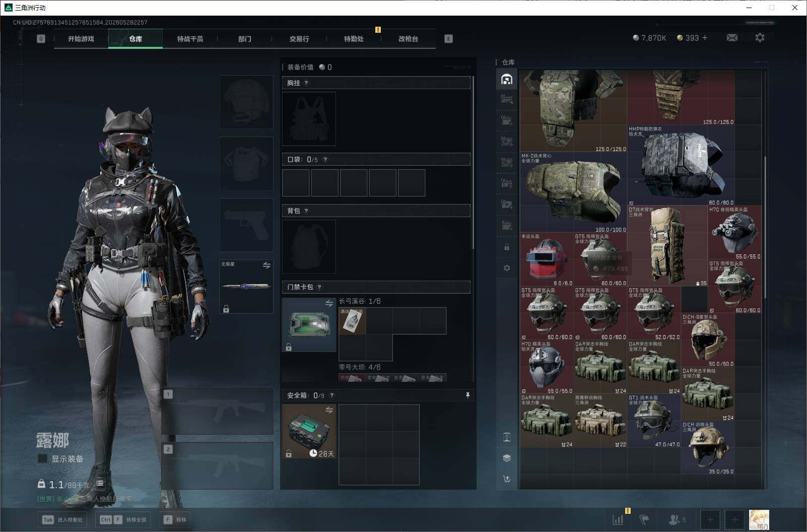Image resolution: width=807 pixels, height=532 pixels.
Task: Click the loadout panel vertical scrollbar
Action: (473, 162)
